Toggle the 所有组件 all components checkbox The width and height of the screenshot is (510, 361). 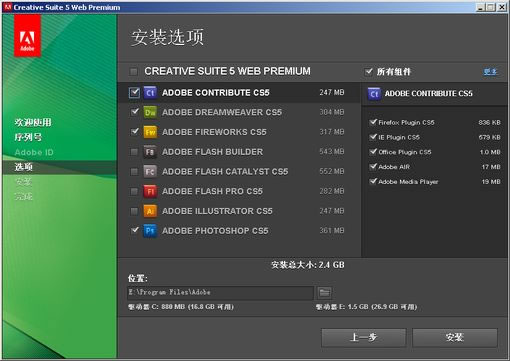368,71
